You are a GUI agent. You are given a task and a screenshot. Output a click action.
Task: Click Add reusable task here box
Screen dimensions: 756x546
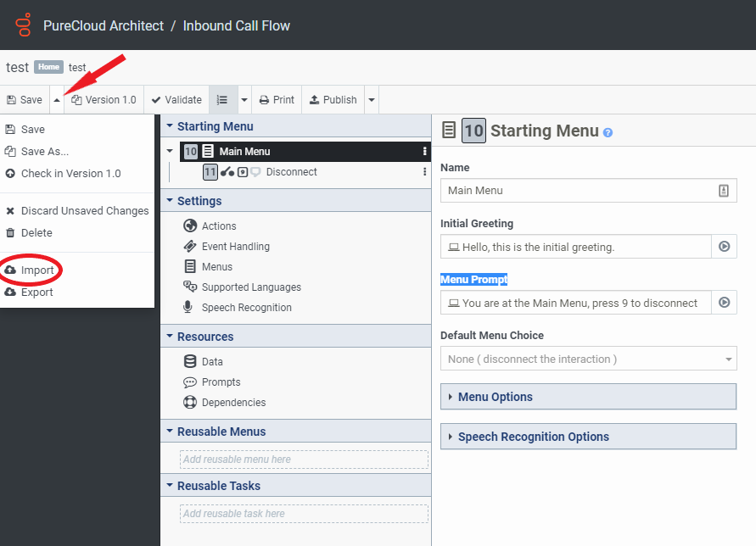(304, 514)
